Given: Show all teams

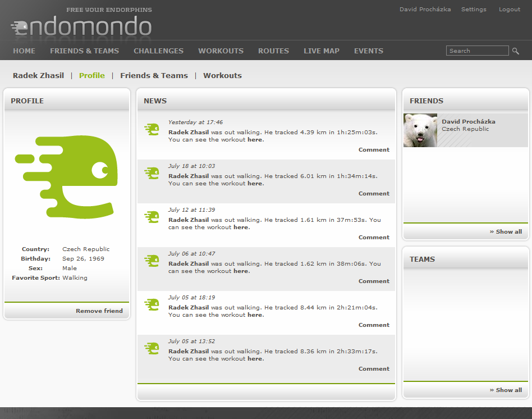Looking at the screenshot, I should point(506,390).
